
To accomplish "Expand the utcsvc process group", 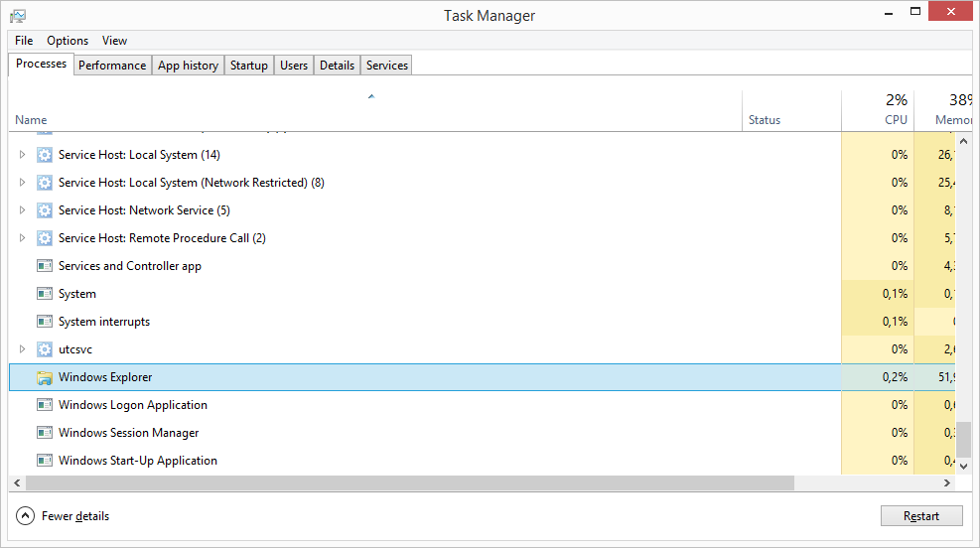I will click(x=23, y=349).
